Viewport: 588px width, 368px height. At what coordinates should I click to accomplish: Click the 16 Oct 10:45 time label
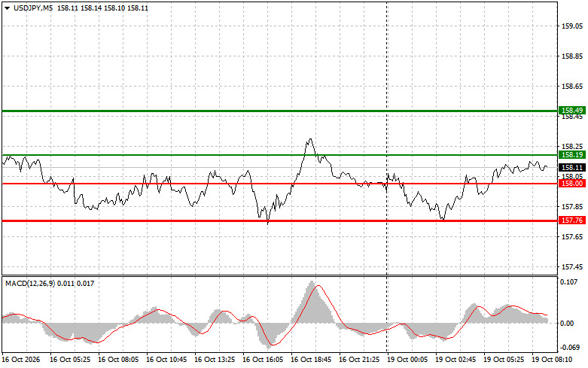coord(166,360)
